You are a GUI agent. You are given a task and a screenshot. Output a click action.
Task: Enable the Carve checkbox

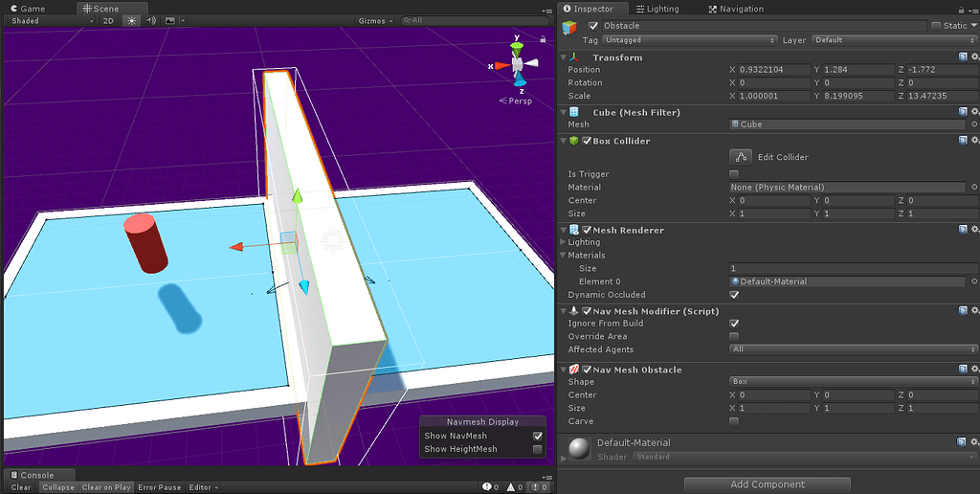pyautogui.click(x=734, y=421)
